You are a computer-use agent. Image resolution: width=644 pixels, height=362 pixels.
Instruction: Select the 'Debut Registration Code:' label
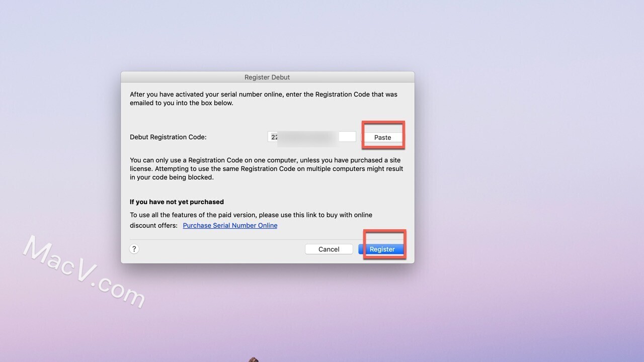(x=168, y=137)
